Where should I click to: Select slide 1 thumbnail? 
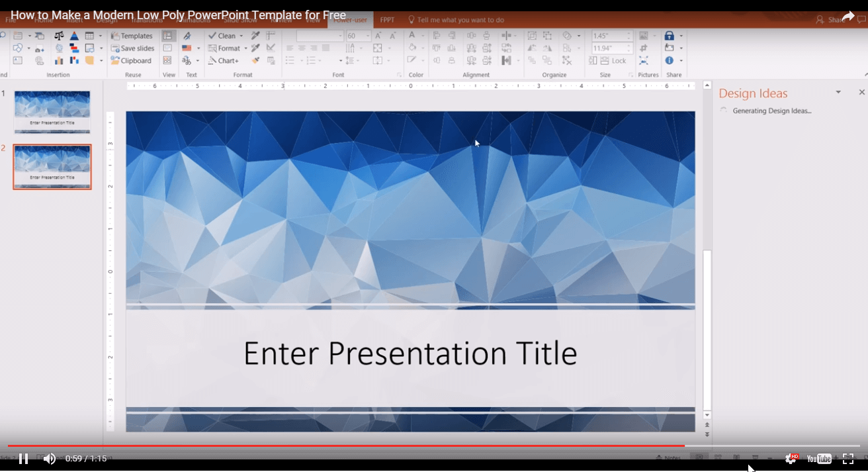(x=52, y=112)
